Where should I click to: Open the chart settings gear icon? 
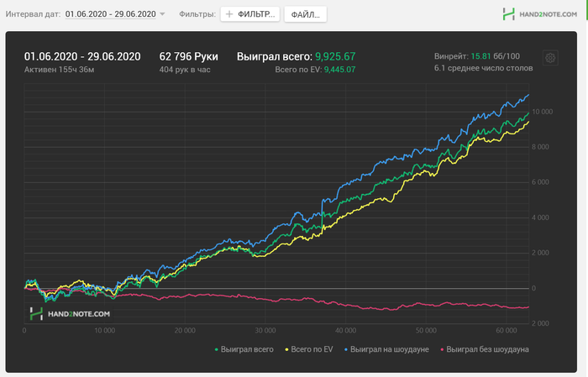pyautogui.click(x=550, y=58)
